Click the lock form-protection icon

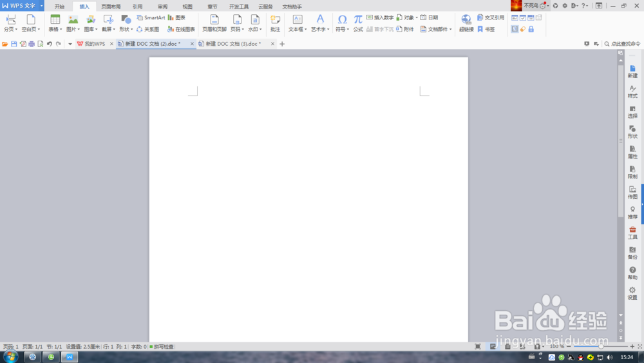[531, 29]
